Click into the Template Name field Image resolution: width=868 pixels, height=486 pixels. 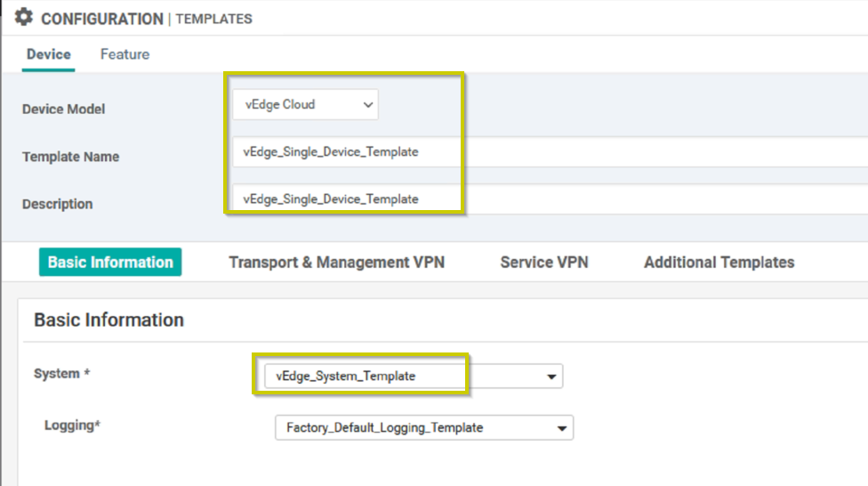coord(551,152)
